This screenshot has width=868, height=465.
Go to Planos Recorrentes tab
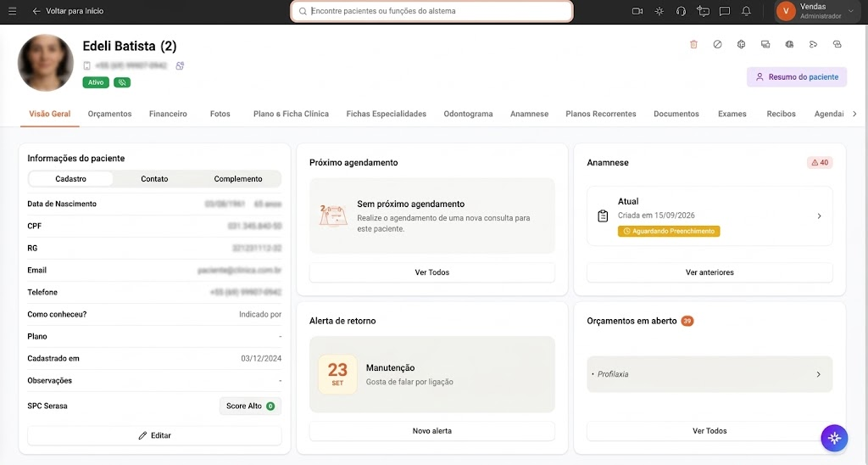[601, 114]
